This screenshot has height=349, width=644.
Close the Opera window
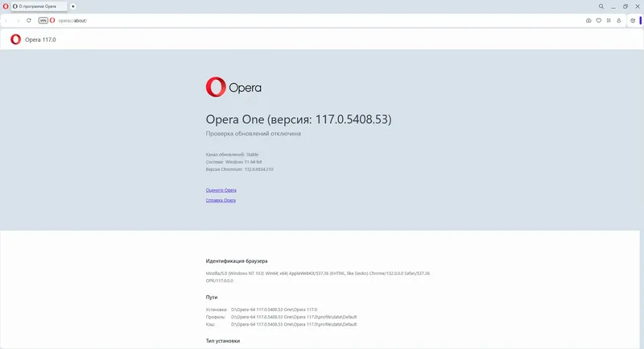(x=638, y=6)
